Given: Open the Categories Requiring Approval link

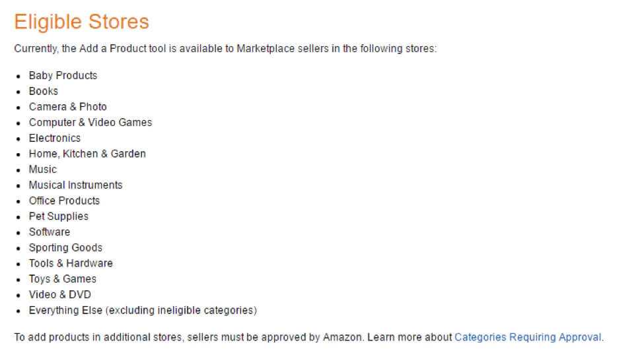Looking at the screenshot, I should (x=528, y=337).
